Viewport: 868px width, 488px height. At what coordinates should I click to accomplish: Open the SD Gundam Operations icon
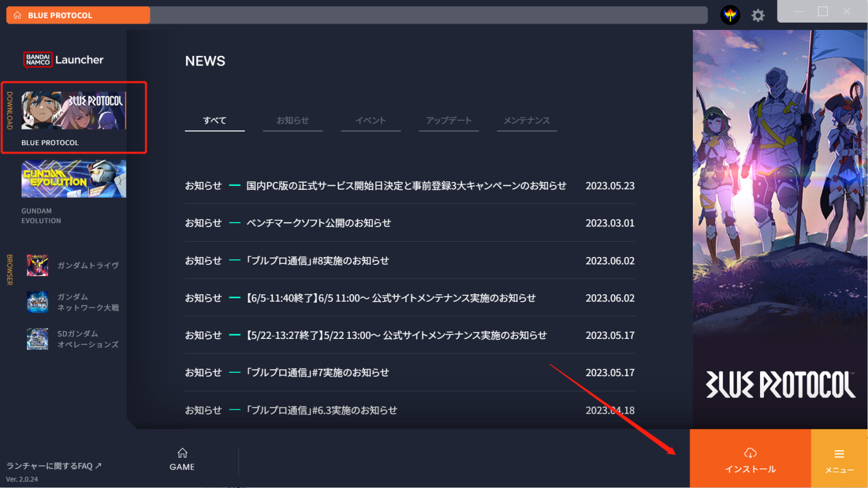(37, 339)
